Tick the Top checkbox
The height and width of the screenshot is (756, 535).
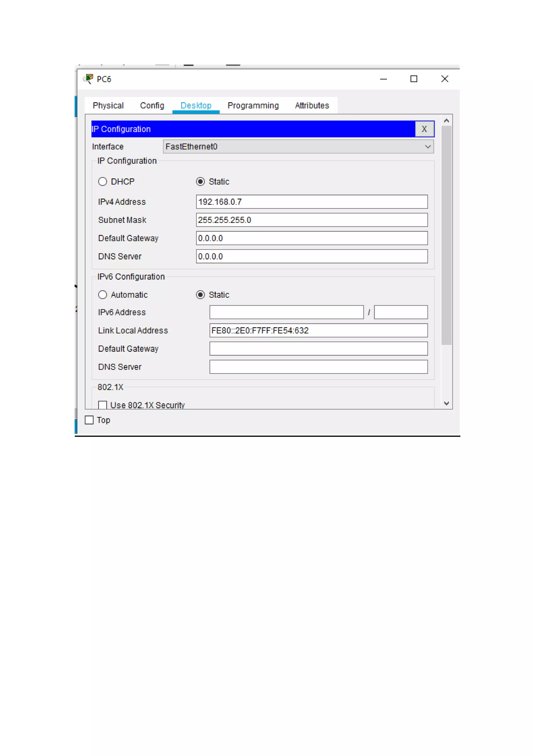point(89,420)
